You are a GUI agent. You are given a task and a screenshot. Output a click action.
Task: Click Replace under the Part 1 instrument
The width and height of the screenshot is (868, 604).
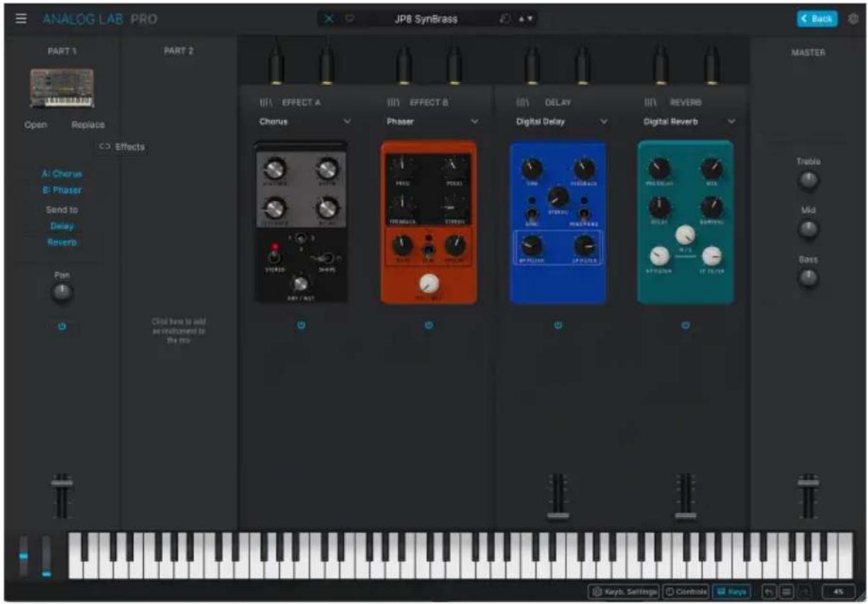click(x=88, y=125)
